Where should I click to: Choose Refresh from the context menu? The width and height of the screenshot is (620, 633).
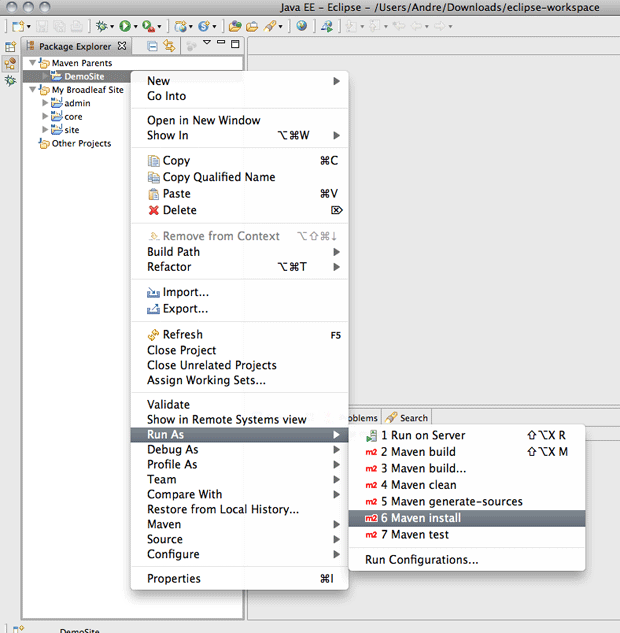[x=240, y=335]
